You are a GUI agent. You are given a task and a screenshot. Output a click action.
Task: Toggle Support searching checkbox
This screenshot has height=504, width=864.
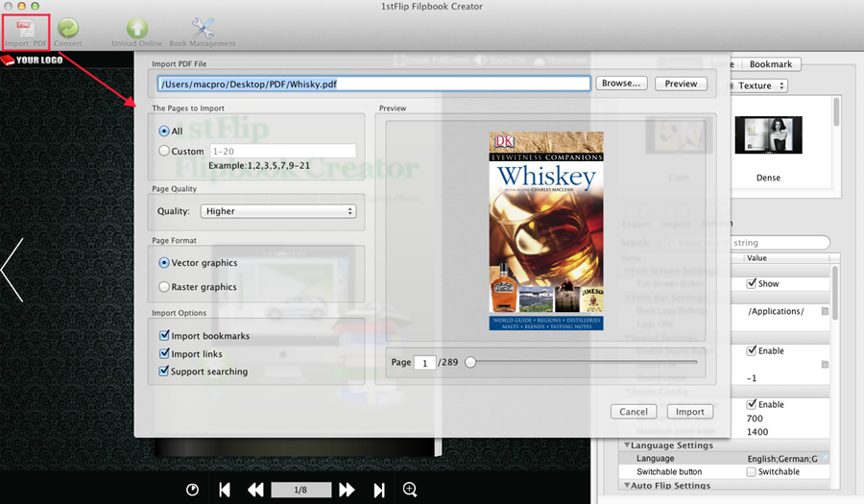point(164,371)
